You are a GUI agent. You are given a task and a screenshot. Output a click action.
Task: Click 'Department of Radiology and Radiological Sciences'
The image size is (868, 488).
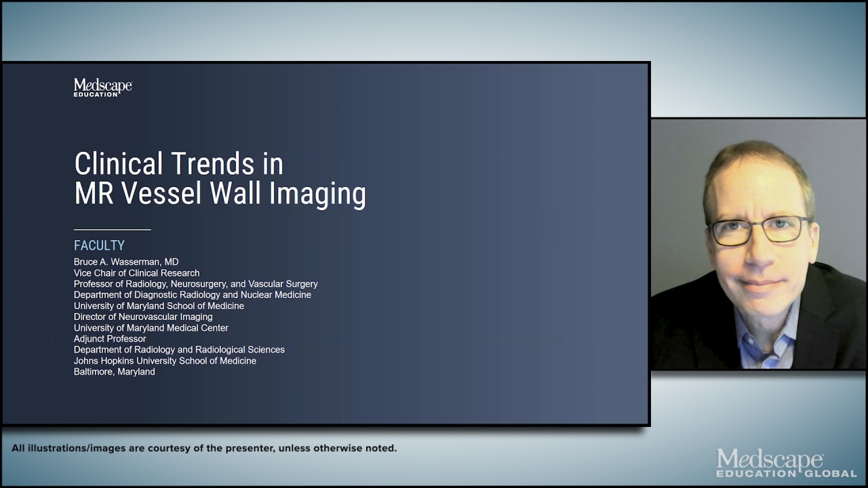point(179,350)
